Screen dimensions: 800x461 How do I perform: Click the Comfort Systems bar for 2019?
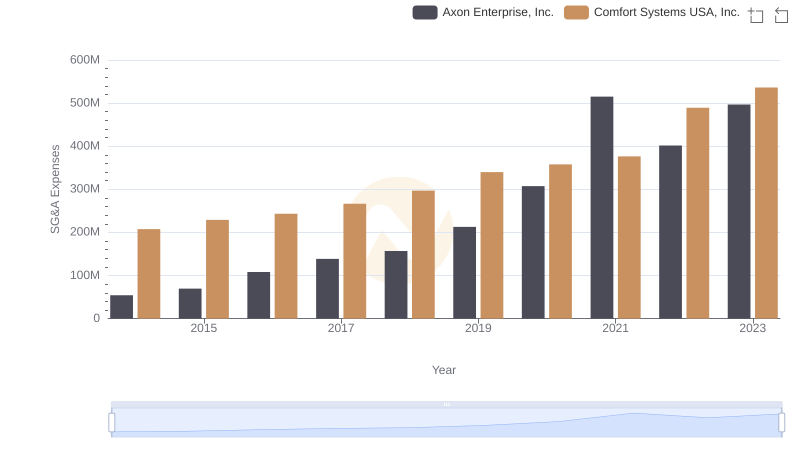[x=492, y=245]
